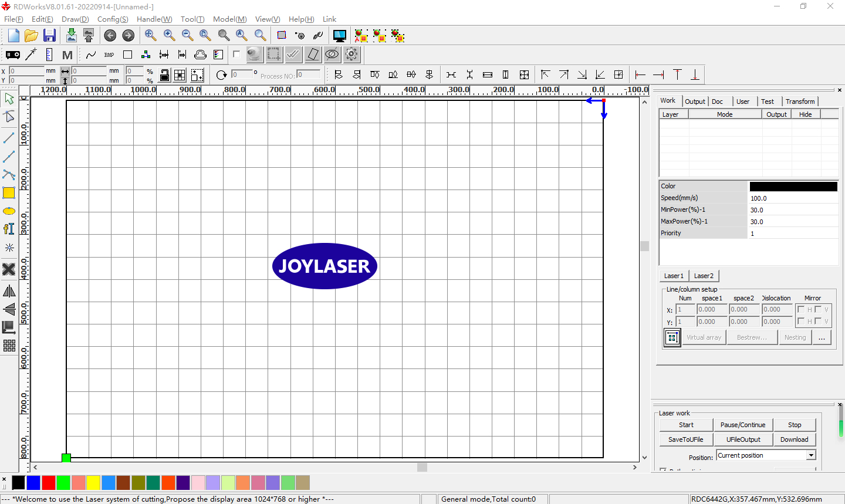This screenshot has width=845, height=504.
Task: Click the black monitor display icon
Action: coord(339,36)
